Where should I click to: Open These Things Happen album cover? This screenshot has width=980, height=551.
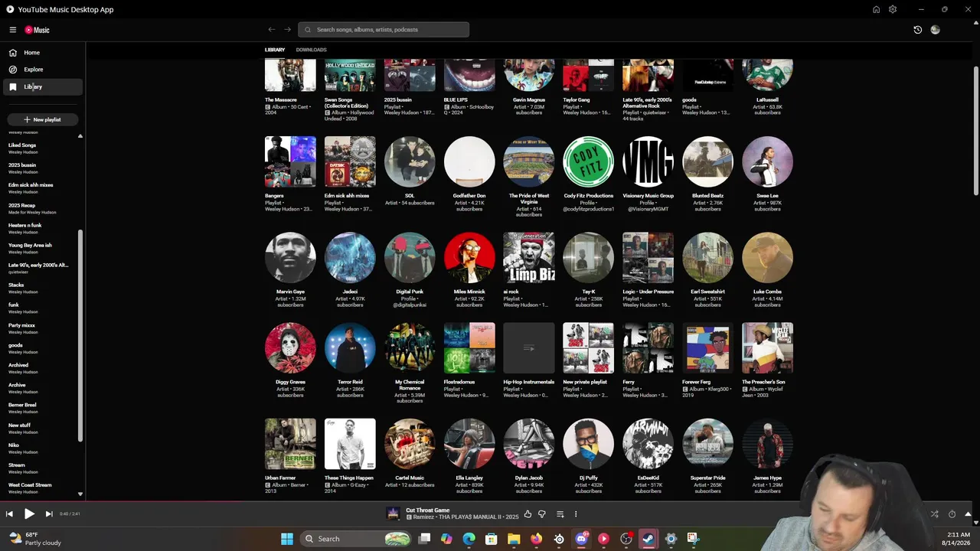350,444
